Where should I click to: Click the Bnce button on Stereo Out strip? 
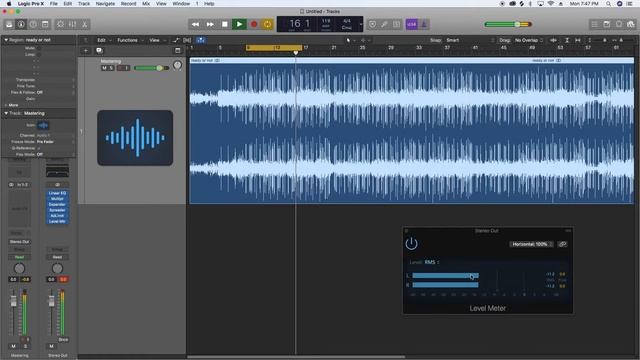click(63, 340)
